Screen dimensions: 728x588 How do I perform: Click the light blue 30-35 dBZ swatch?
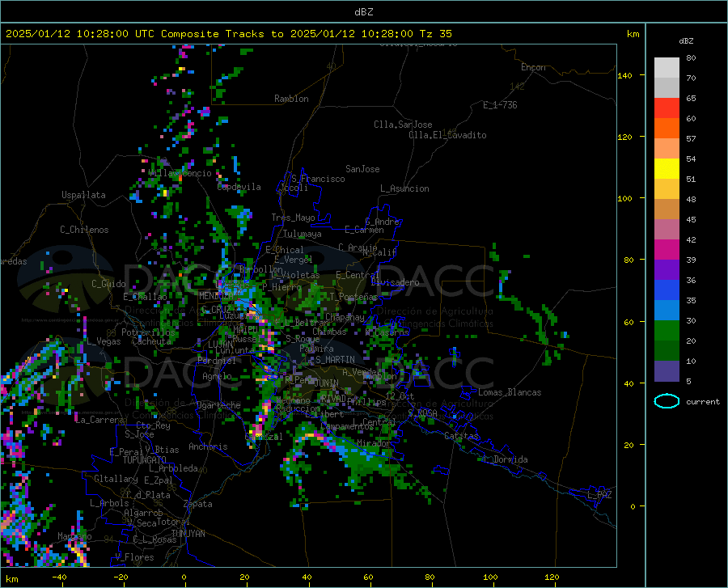click(667, 311)
